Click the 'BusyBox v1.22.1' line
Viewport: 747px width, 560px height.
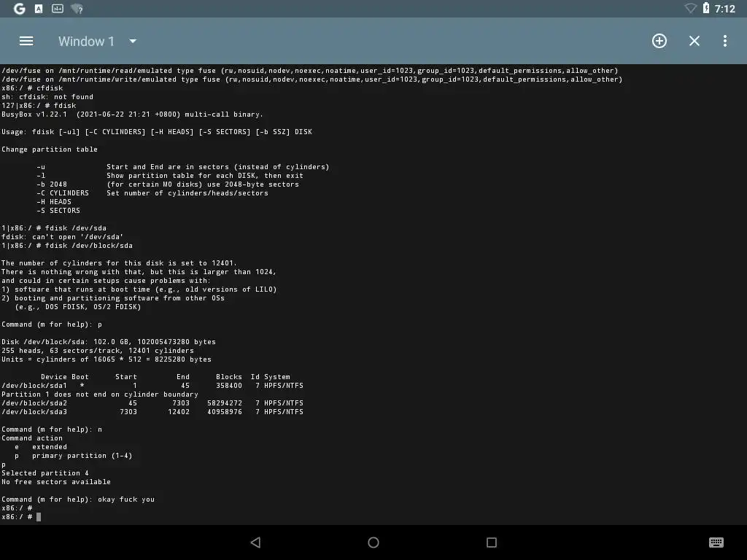pos(132,114)
